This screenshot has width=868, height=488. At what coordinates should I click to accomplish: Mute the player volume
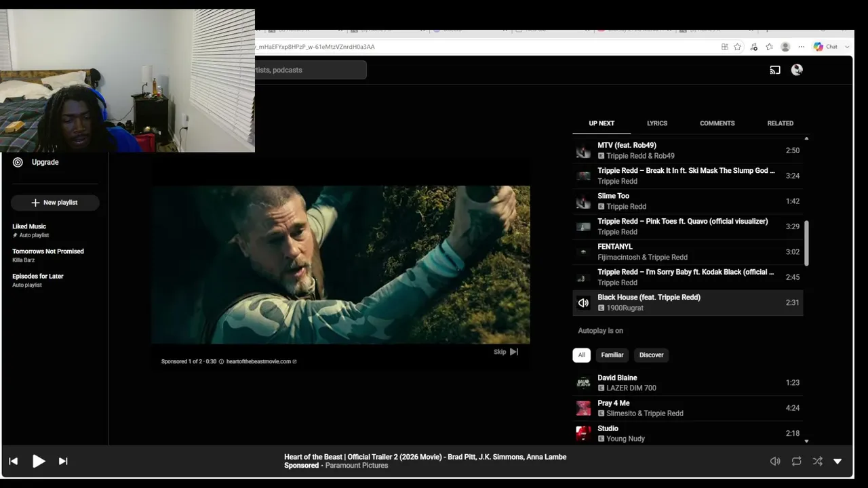coord(775,462)
